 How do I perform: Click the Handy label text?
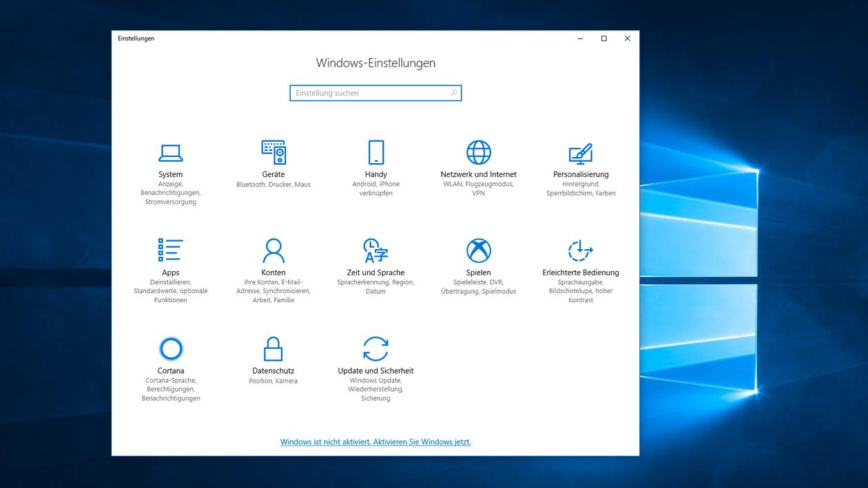[x=376, y=174]
